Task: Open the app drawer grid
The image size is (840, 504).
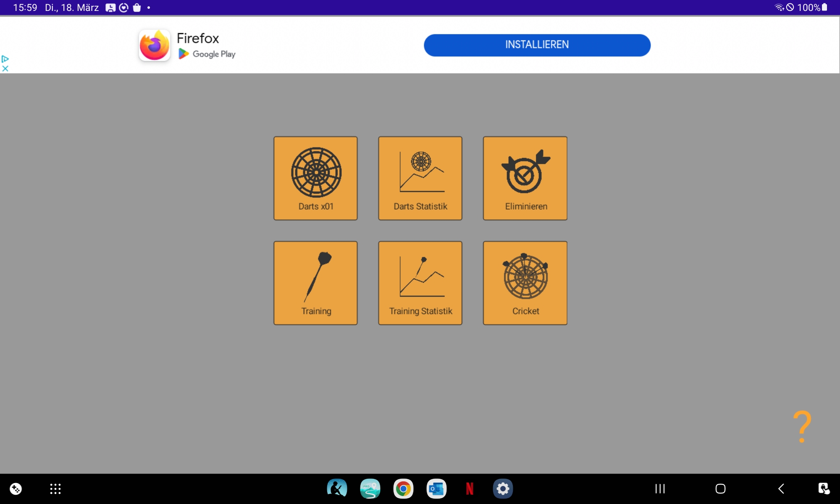Action: tap(55, 488)
